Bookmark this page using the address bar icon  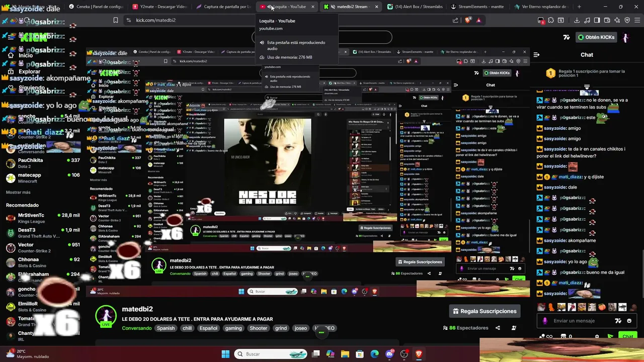pos(115,20)
